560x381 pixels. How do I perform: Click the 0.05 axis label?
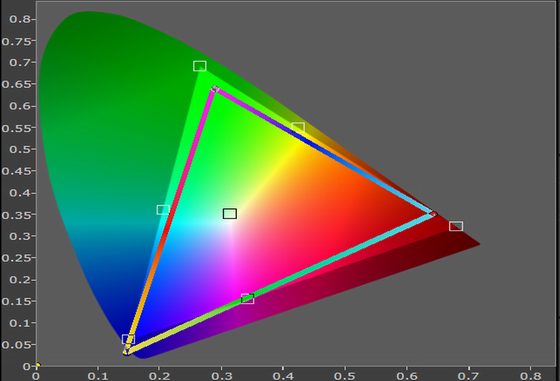click(17, 345)
